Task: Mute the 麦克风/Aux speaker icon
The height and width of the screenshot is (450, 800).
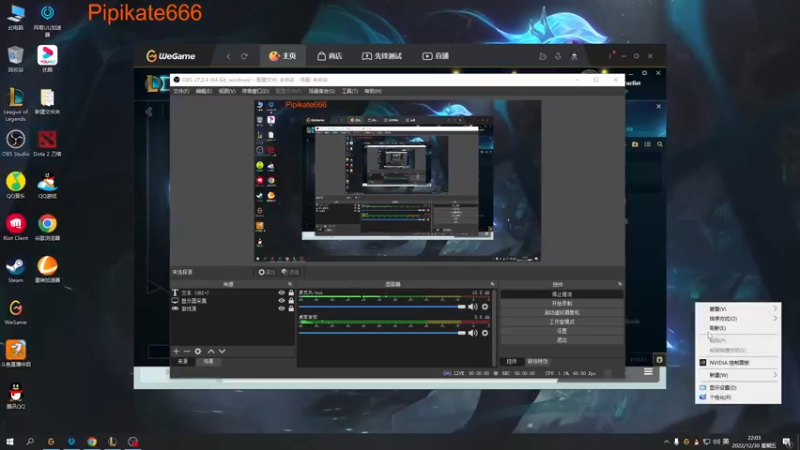Action: click(x=472, y=307)
